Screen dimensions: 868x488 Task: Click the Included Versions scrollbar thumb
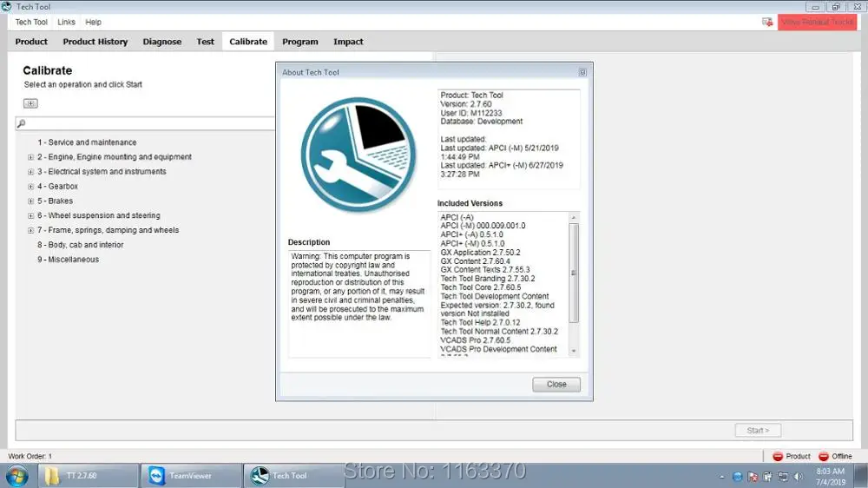[574, 273]
